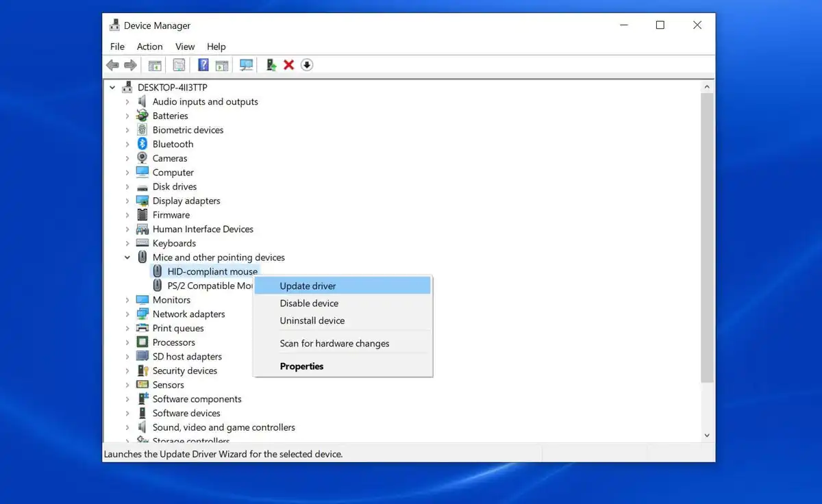Select Disable device from the context menu
822x504 pixels.
309,303
